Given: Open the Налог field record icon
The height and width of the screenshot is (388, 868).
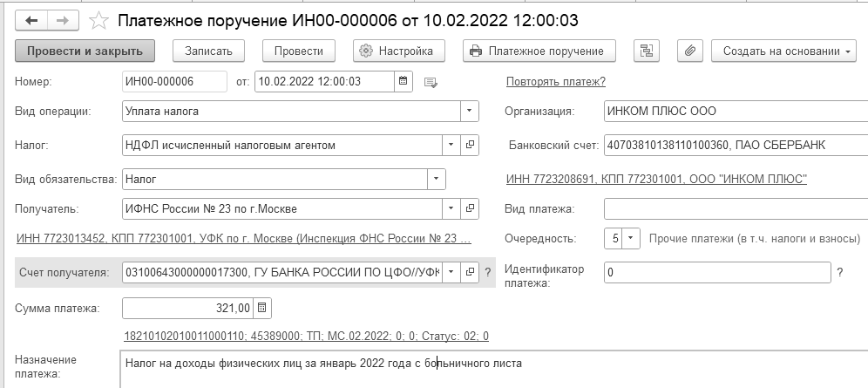Looking at the screenshot, I should tap(471, 145).
